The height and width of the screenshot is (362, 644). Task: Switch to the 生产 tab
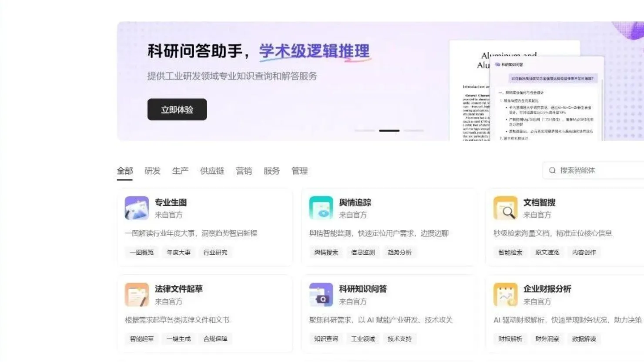coord(180,171)
